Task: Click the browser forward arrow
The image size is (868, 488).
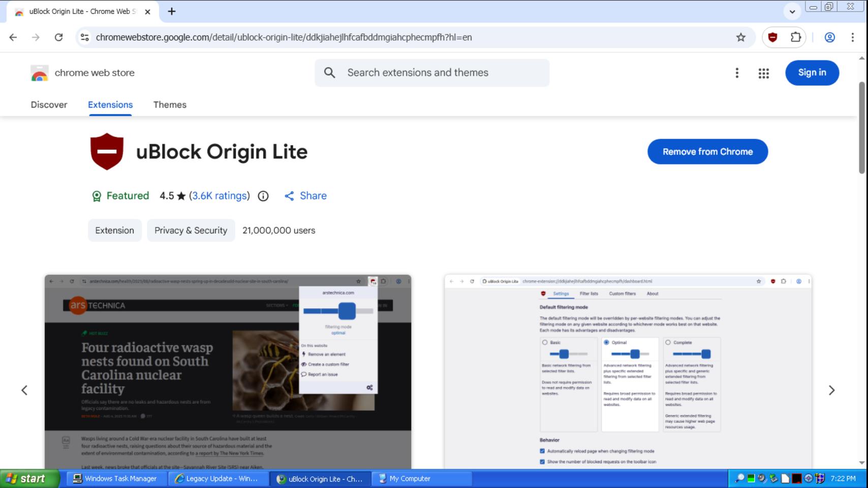Action: pos(36,37)
